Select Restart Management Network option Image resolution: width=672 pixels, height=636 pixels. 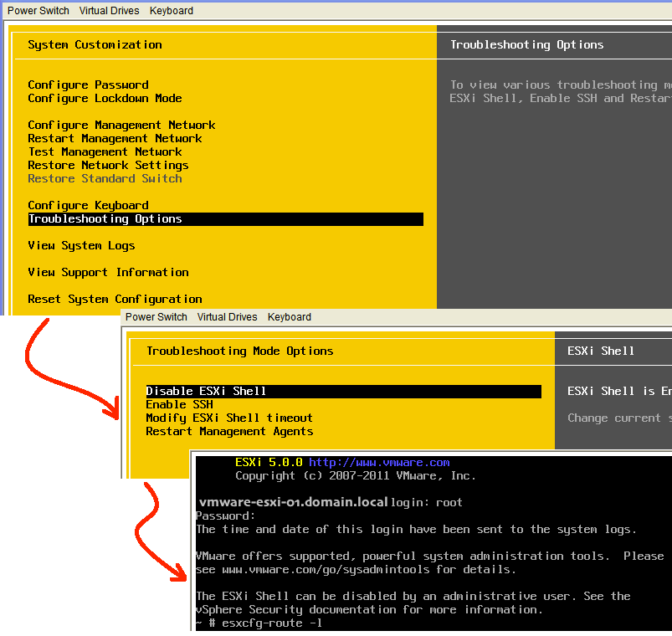point(115,138)
